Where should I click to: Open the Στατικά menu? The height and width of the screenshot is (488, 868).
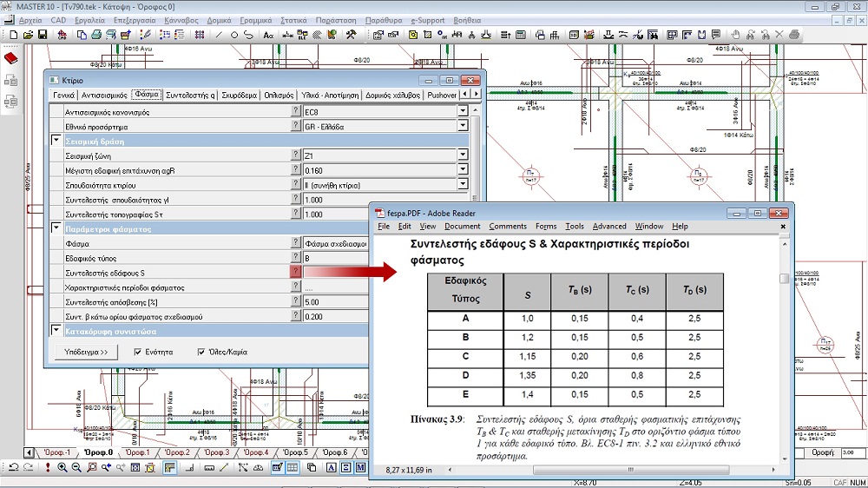[x=294, y=21]
